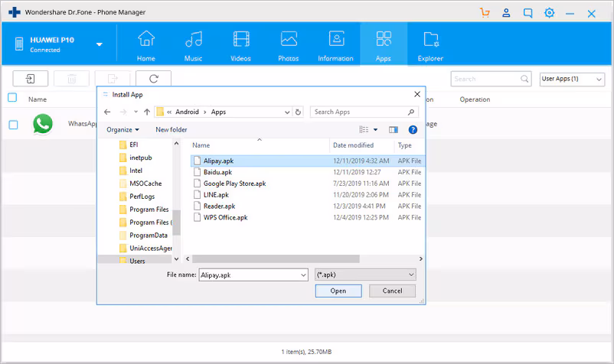Image resolution: width=614 pixels, height=364 pixels.
Task: Click the scroll down arrow of folder tree
Action: pos(176,258)
